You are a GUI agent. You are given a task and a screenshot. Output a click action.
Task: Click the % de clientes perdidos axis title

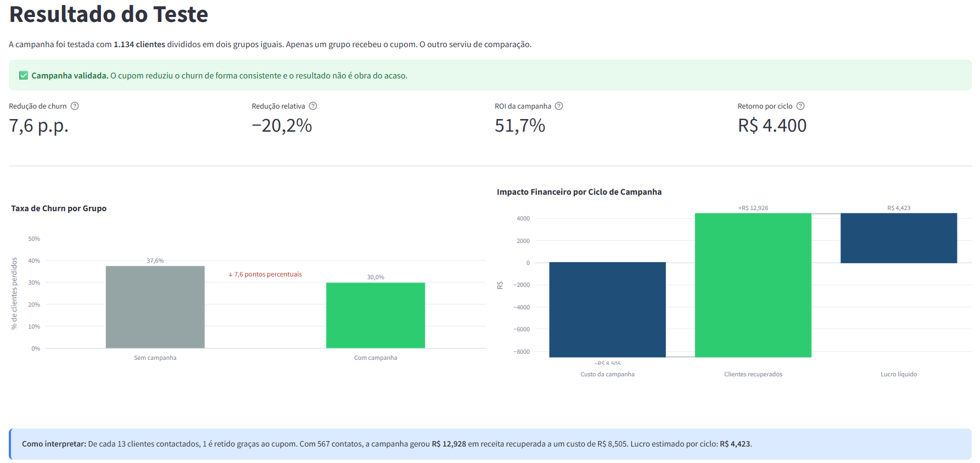click(14, 293)
